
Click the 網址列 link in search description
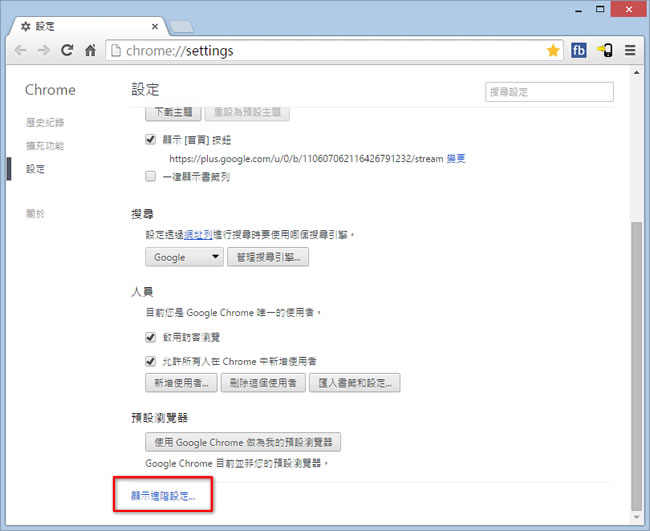198,235
